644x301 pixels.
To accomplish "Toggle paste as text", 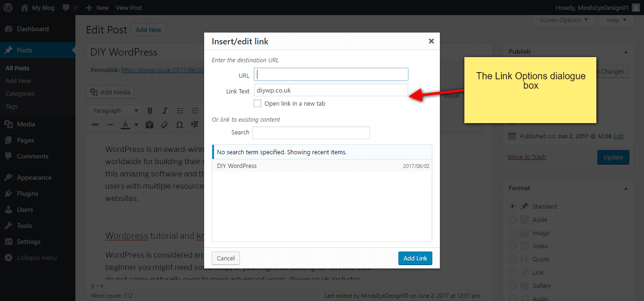I will click(149, 125).
